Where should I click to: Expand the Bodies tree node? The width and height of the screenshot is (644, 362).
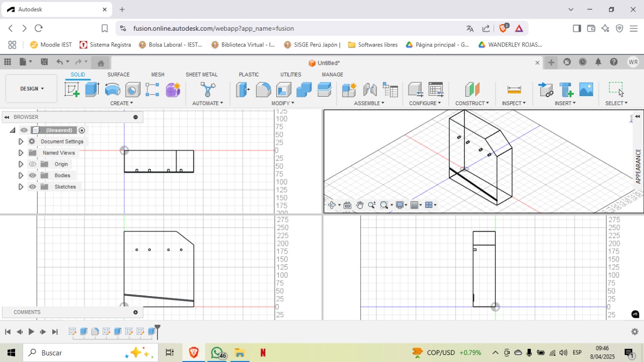21,176
